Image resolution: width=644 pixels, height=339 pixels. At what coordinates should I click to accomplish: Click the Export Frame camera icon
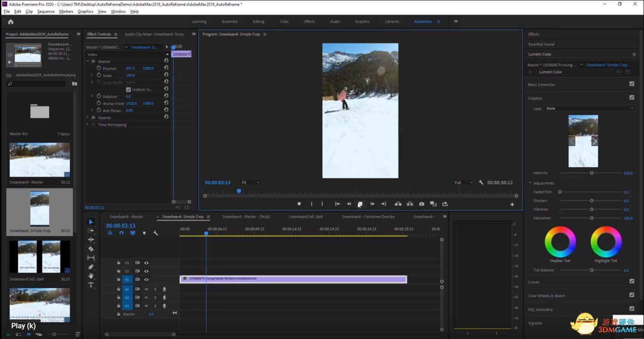[422, 204]
